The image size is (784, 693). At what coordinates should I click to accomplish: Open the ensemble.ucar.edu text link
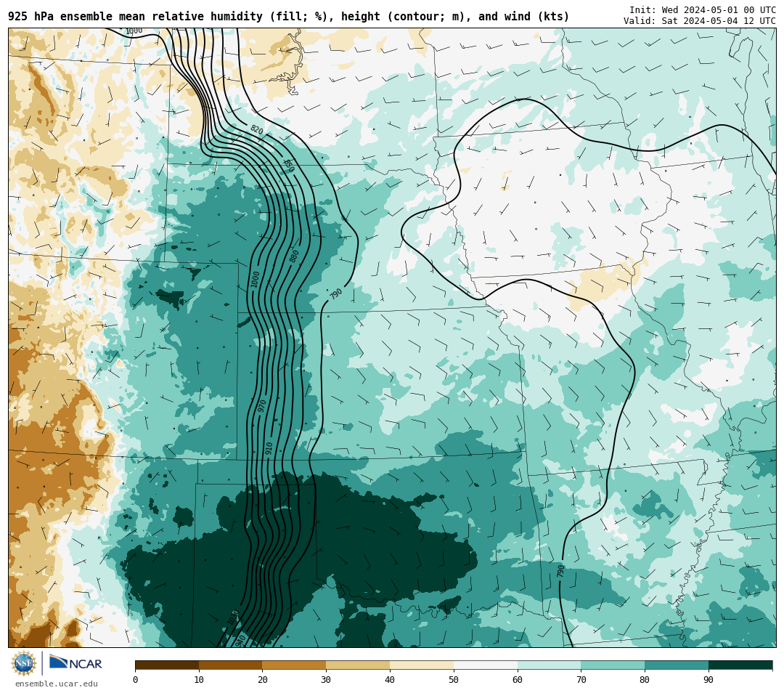[57, 684]
